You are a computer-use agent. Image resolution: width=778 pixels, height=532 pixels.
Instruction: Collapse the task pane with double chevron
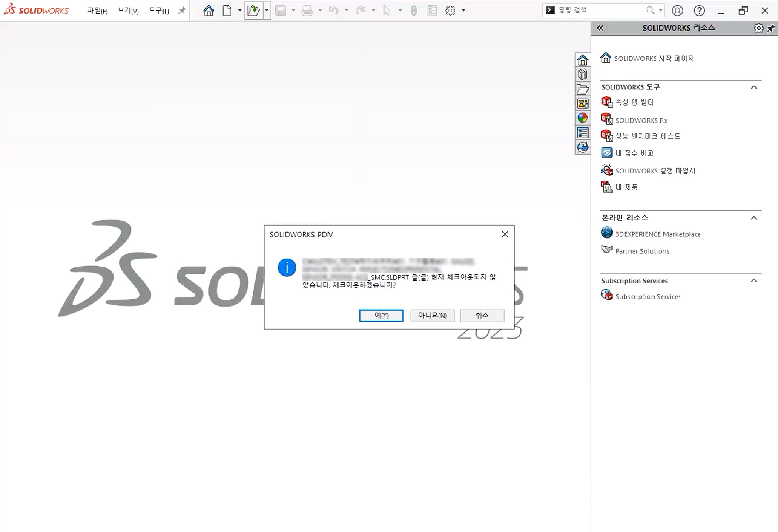[x=600, y=28]
